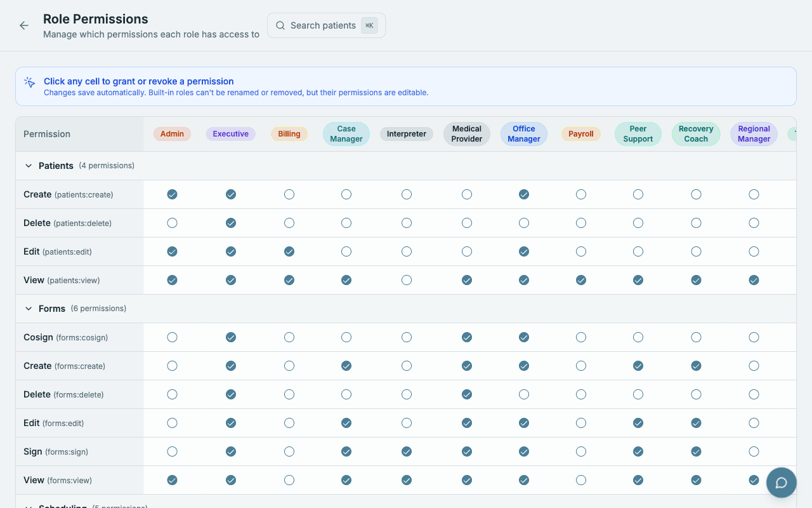Click the 'Delete (forms:delete)' row label
The image size is (812, 508).
click(63, 394)
